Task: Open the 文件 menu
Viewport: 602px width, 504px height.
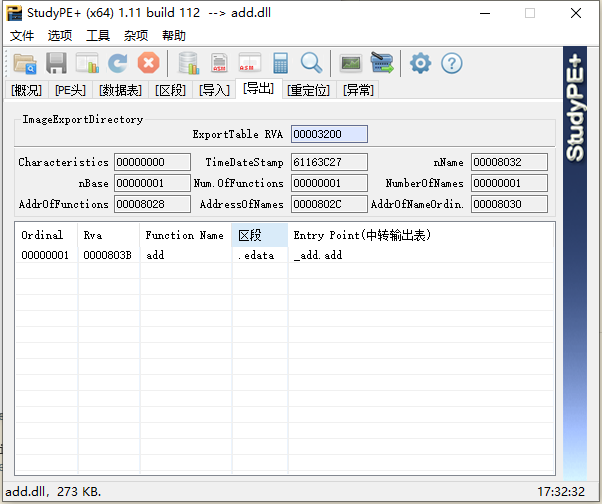Action: tap(22, 36)
